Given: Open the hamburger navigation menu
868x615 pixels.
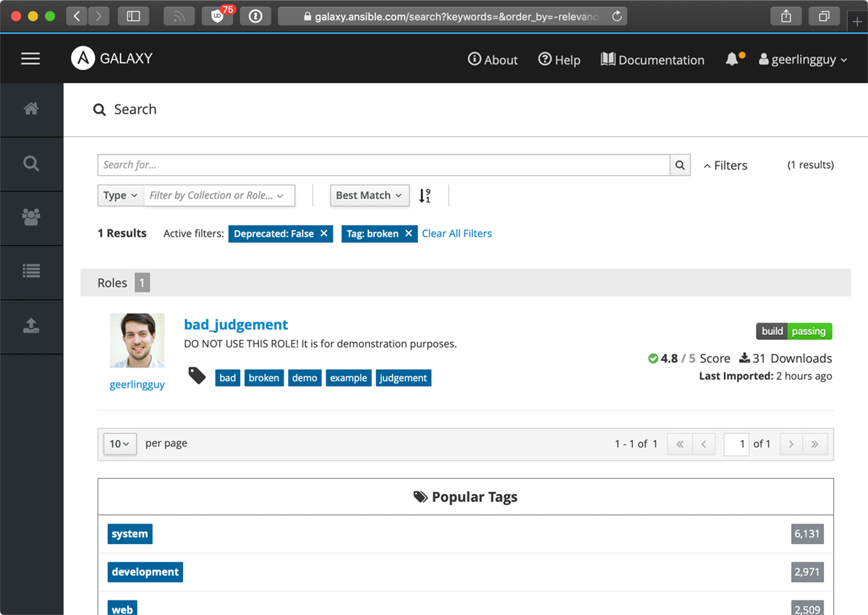Looking at the screenshot, I should coord(30,59).
